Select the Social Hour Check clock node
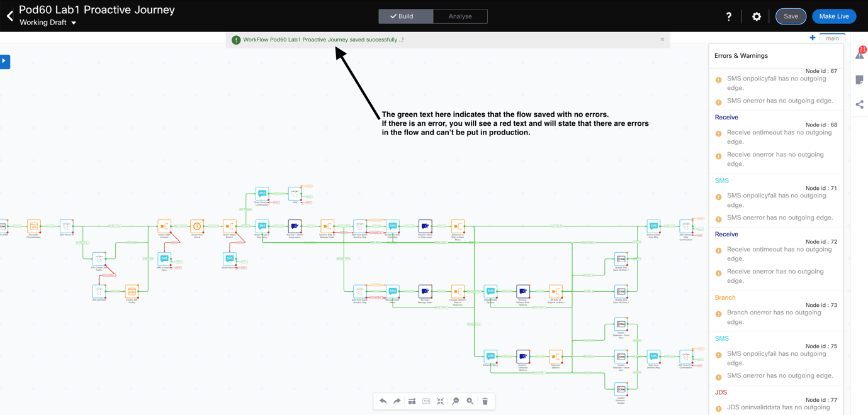This screenshot has height=415, width=868. tap(197, 226)
